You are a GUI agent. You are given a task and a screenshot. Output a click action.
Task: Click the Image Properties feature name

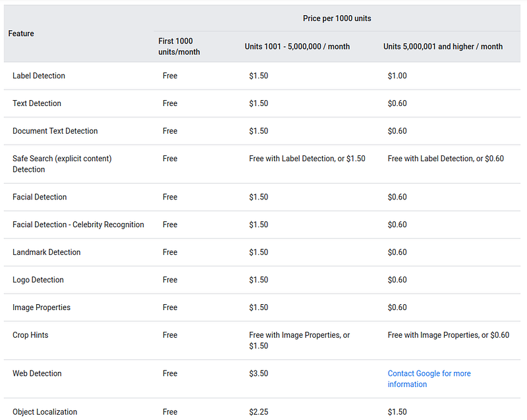point(42,307)
